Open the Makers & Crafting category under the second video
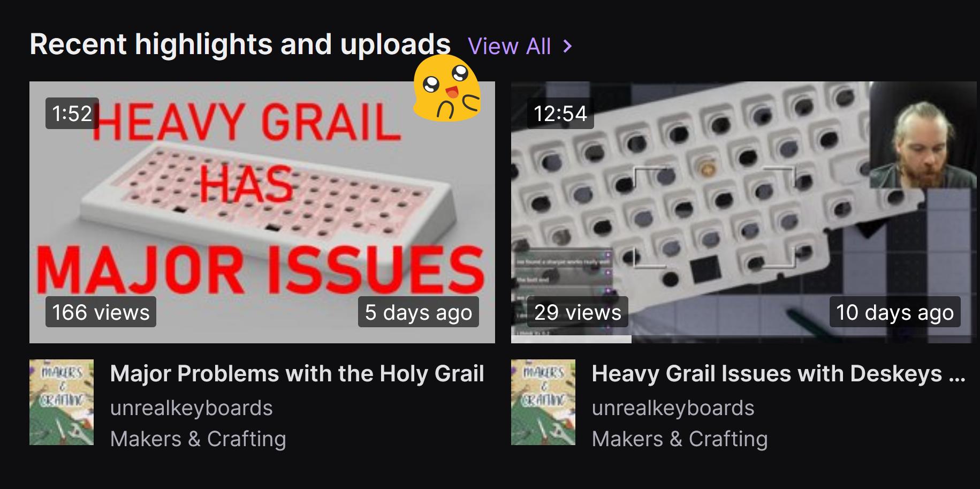Screen dimensions: 980x489 pos(680,439)
